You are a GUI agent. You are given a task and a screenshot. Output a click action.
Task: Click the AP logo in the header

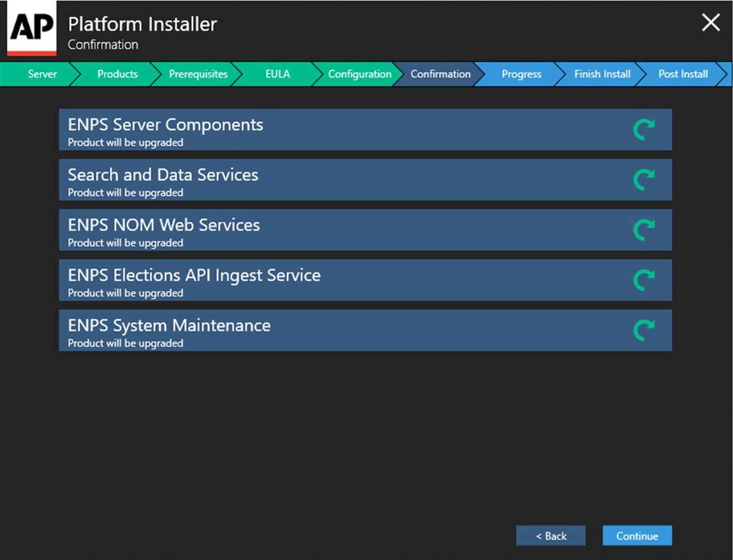coord(32,28)
